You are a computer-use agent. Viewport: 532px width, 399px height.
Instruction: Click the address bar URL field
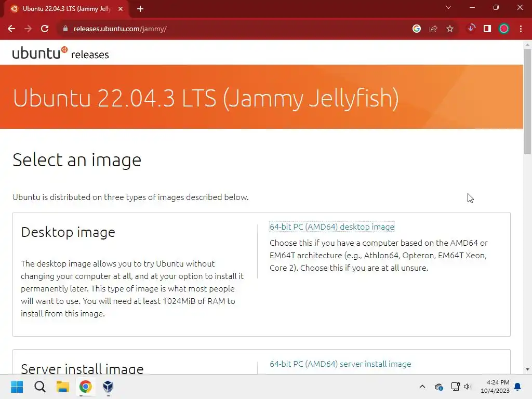tap(234, 29)
